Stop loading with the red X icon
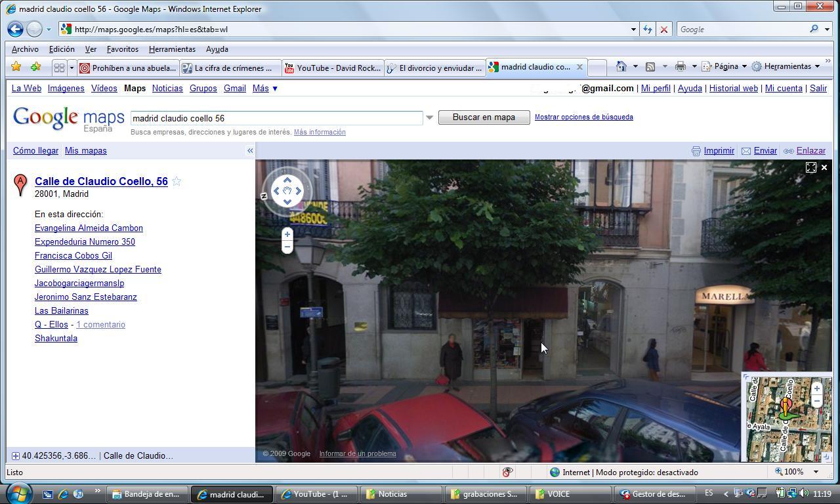This screenshot has height=504, width=840. point(663,29)
